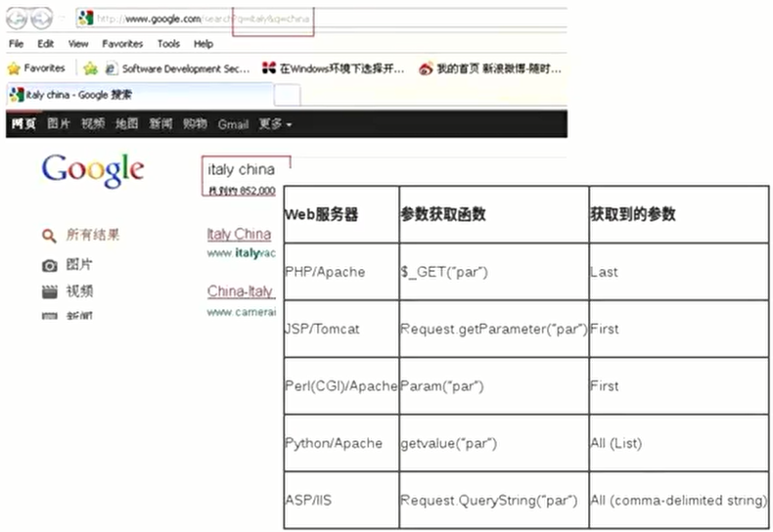The height and width of the screenshot is (532, 773).
Task: Click the Web服务器 table header
Action: pos(341,214)
